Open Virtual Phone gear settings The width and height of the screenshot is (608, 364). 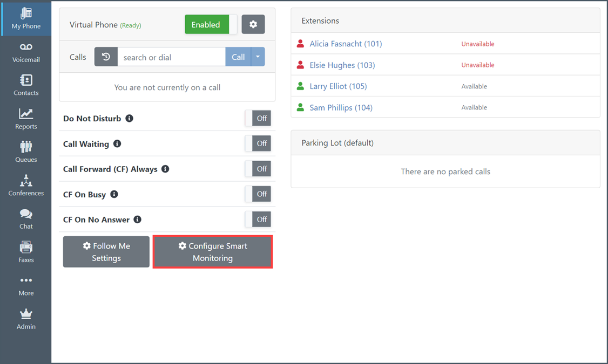coord(253,25)
